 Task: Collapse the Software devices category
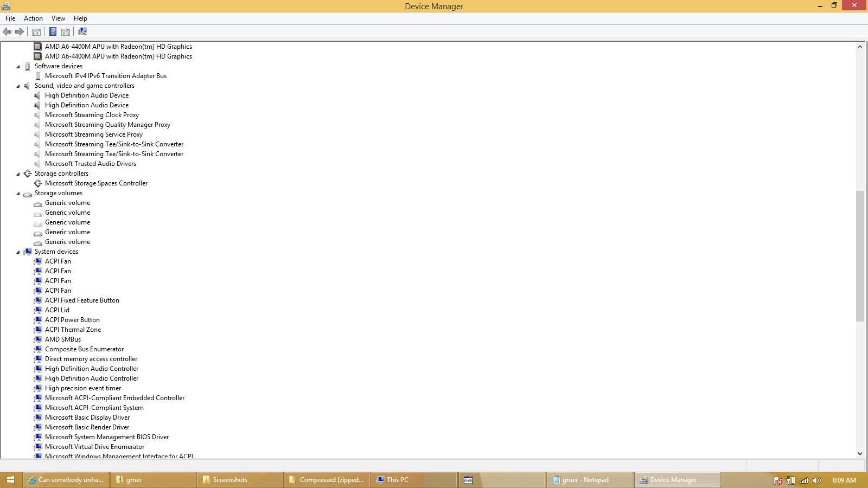pyautogui.click(x=18, y=67)
